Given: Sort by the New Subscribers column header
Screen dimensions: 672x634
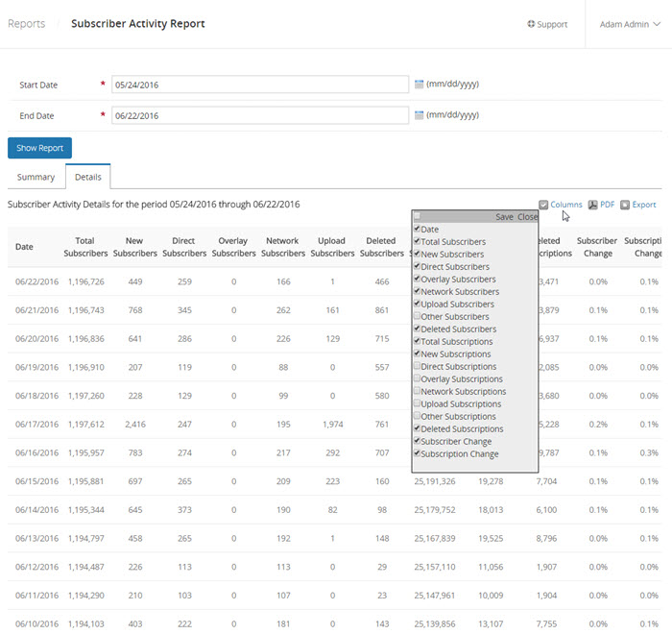Looking at the screenshot, I should point(133,247).
